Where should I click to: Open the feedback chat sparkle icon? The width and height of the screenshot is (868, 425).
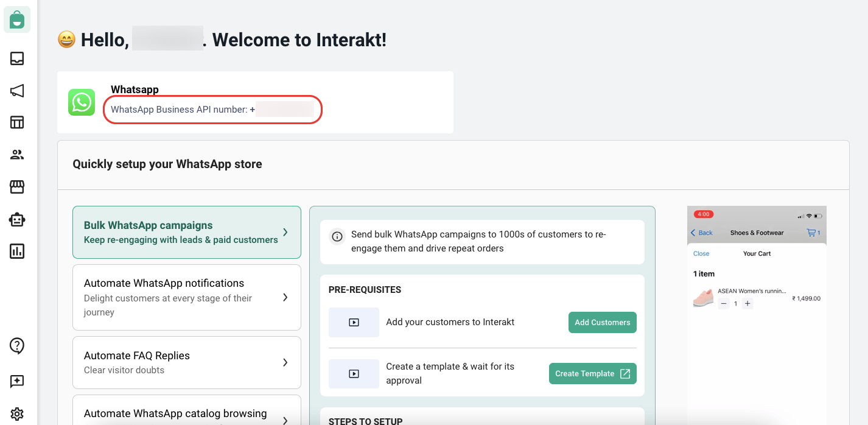pos(17,381)
